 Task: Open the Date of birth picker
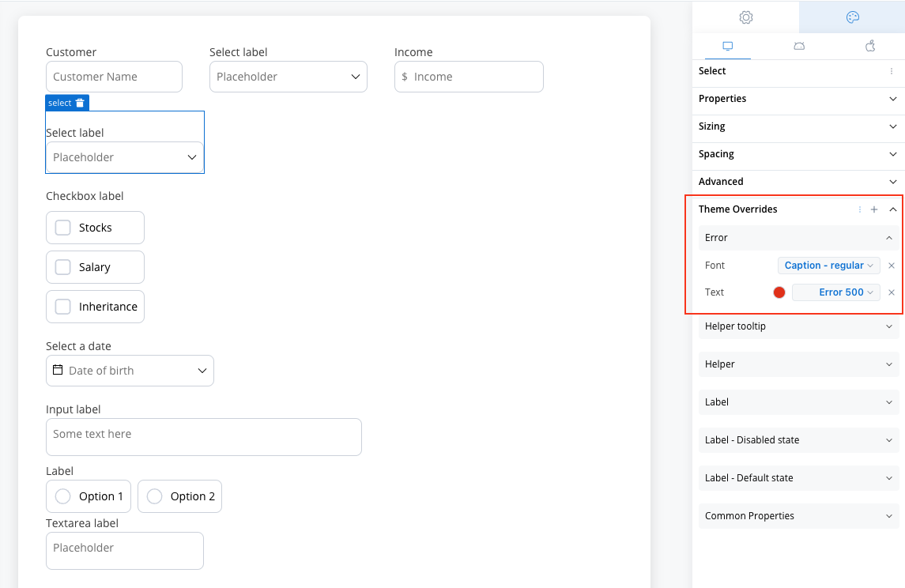click(x=130, y=371)
